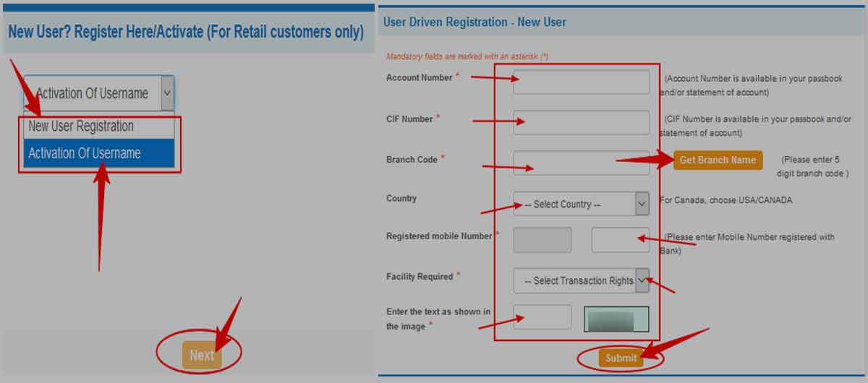Expand the Select Country dropdown
The width and height of the screenshot is (868, 383).
582,204
